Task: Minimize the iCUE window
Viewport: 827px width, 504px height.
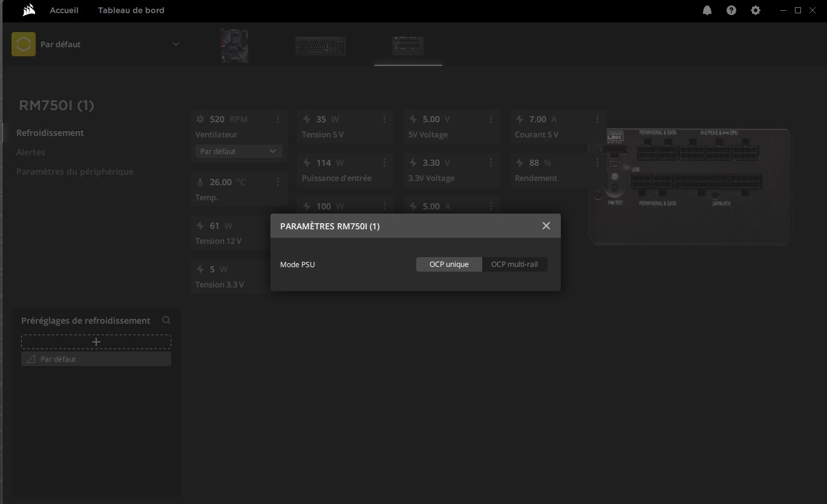Action: click(x=783, y=10)
